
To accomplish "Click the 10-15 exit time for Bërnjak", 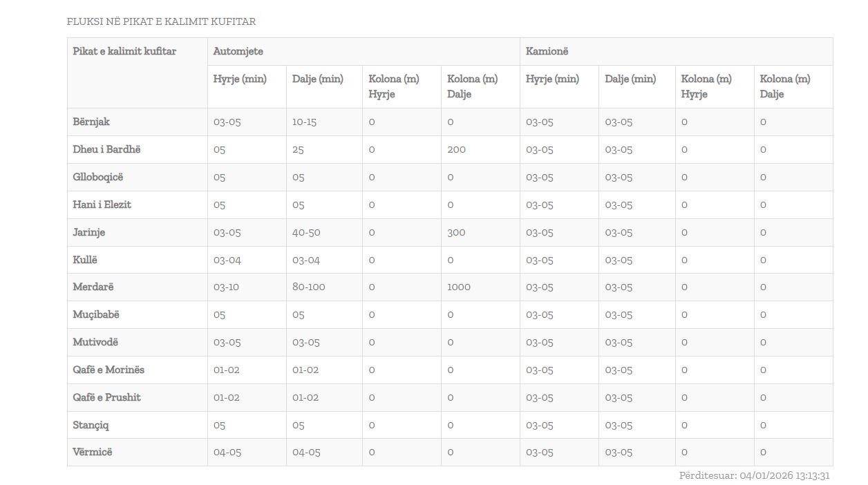I will pyautogui.click(x=304, y=122).
